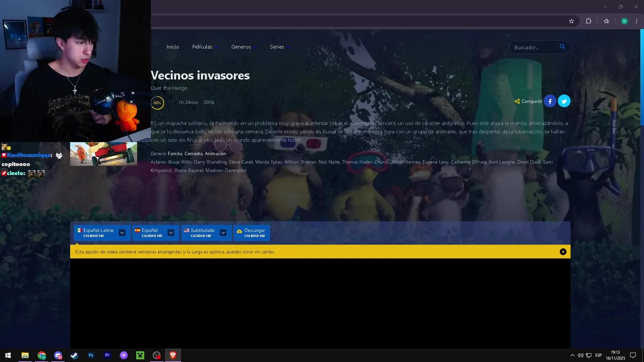Open the Comedia genre link
Image resolution: width=644 pixels, height=362 pixels.
pyautogui.click(x=193, y=153)
